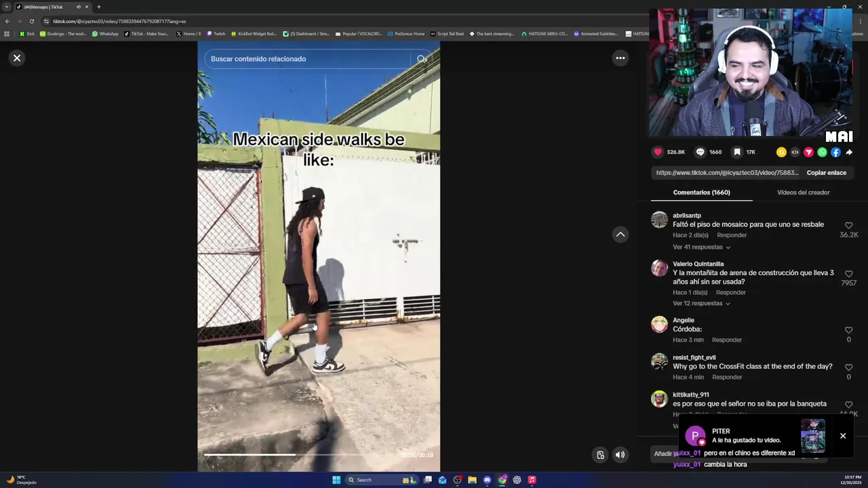Open the 'Home / X' bookmark
The image size is (868, 488).
189,34
